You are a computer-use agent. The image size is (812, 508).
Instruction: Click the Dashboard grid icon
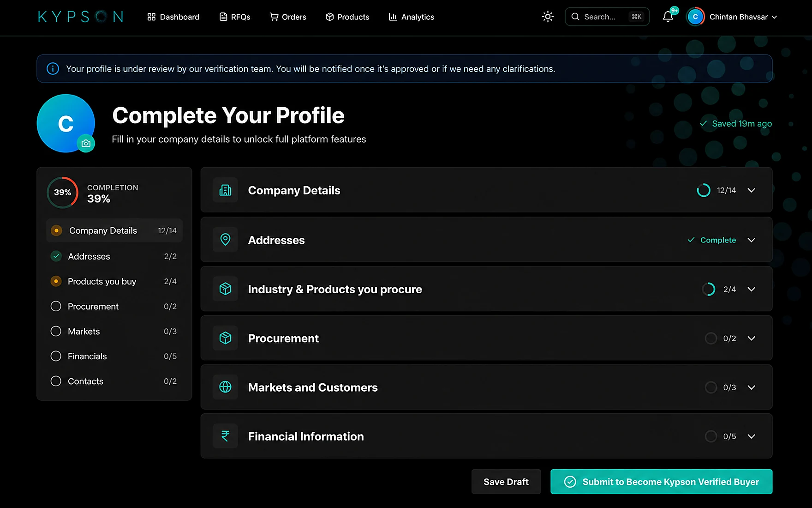151,17
